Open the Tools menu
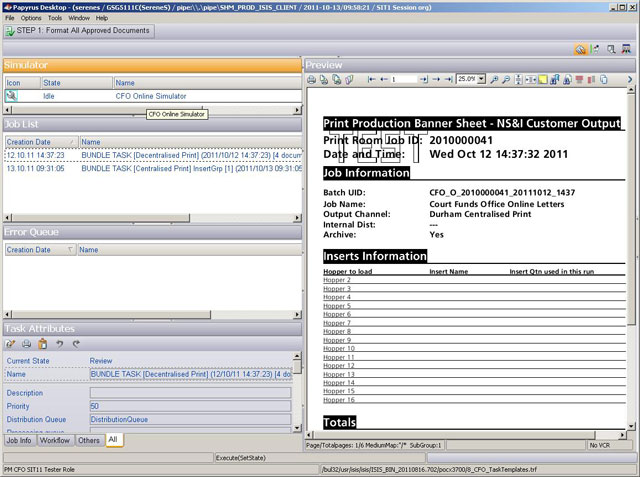The image size is (640, 477). (55, 18)
